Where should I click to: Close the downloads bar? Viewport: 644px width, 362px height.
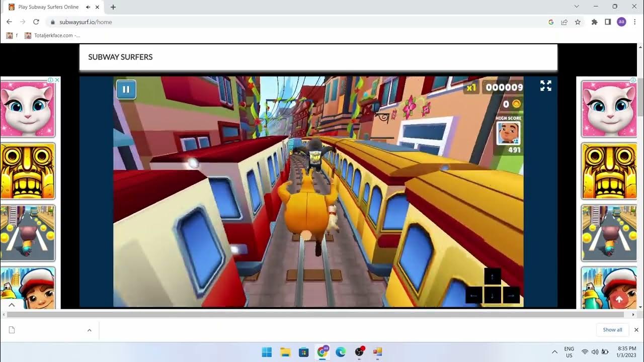point(636,330)
